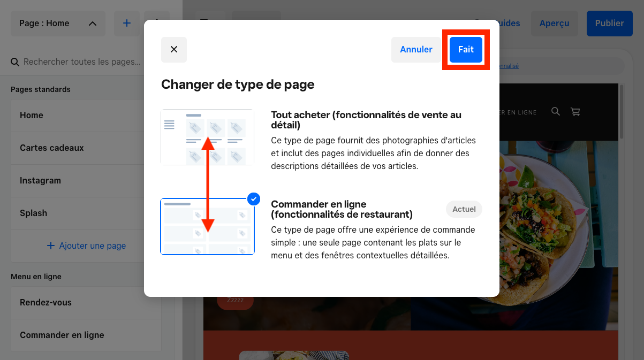
Task: Click the Publier button
Action: [x=610, y=24]
